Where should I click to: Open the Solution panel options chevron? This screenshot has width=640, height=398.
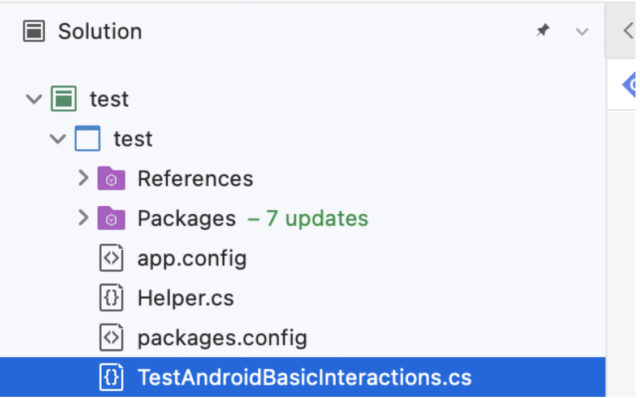tap(582, 31)
